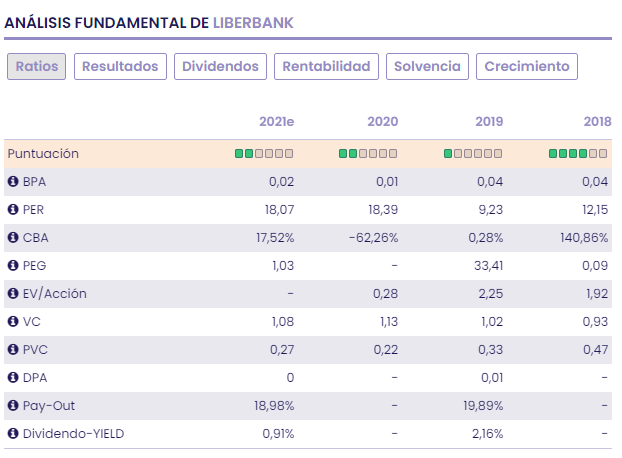This screenshot has width=622, height=458.
Task: Click the 2021e score rating squares
Action: coord(264,154)
